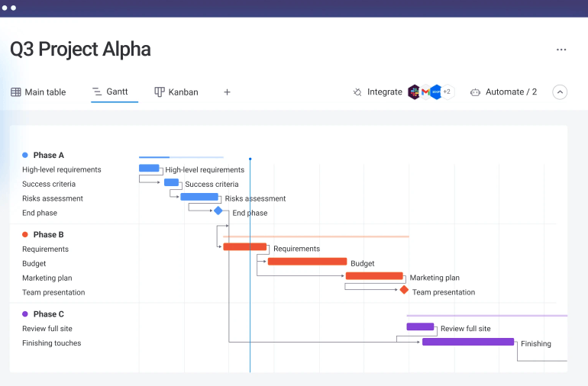Select Success criteria in task list
This screenshot has height=386, width=588.
pyautogui.click(x=49, y=184)
